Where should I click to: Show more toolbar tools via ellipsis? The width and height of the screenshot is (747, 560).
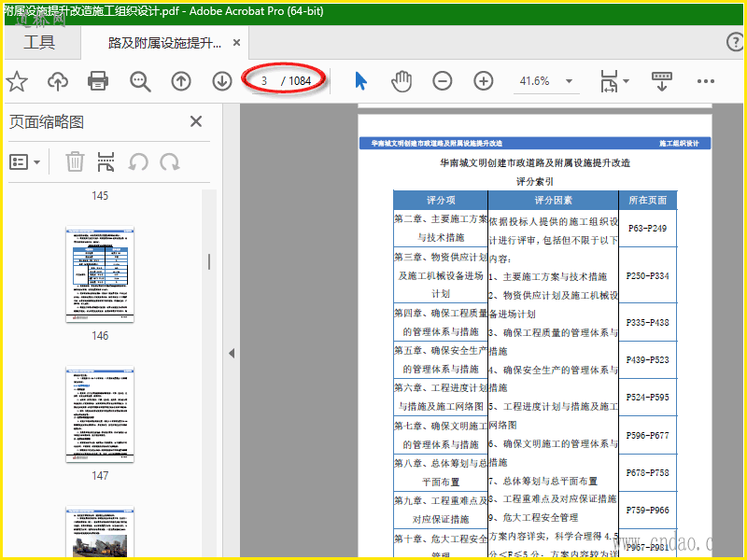click(706, 81)
